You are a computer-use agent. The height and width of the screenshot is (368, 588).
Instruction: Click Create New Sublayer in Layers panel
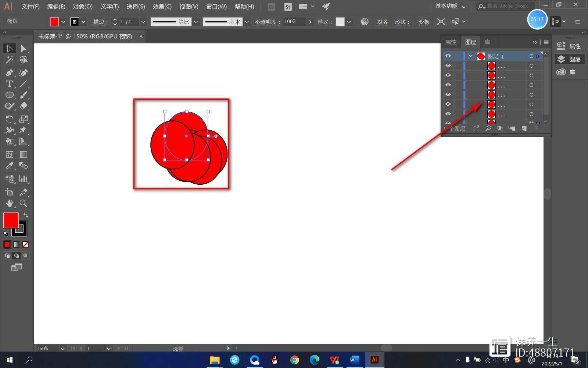[x=512, y=128]
